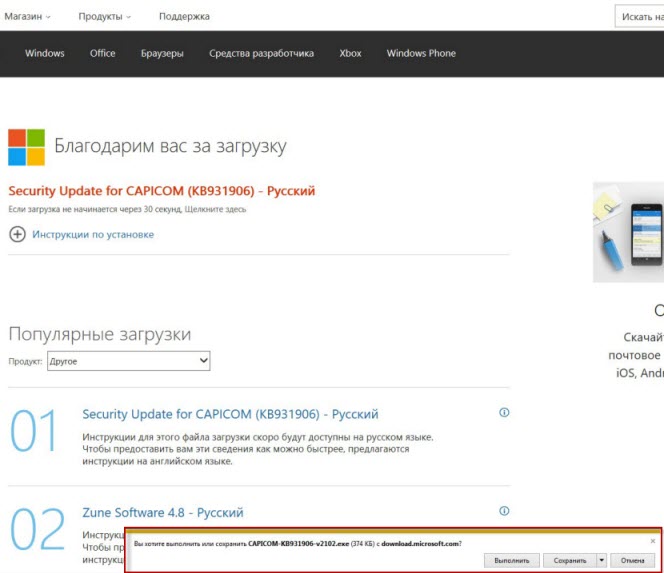Open 'Zune Software 4.8 - Русский' link
Image resolution: width=664 pixels, height=573 pixels.
click(x=163, y=512)
